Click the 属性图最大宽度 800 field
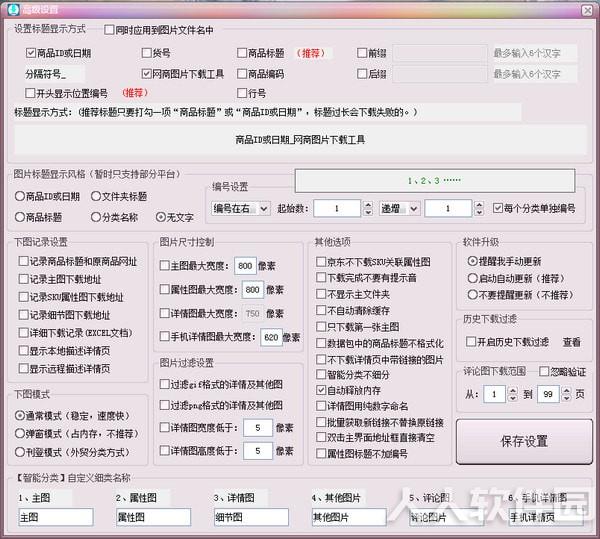600x539 pixels. [253, 290]
